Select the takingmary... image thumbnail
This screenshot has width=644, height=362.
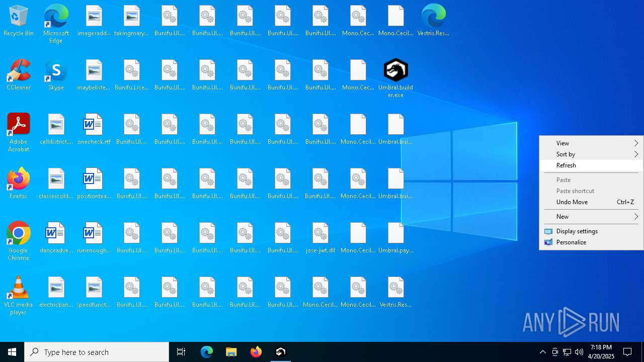pyautogui.click(x=131, y=20)
